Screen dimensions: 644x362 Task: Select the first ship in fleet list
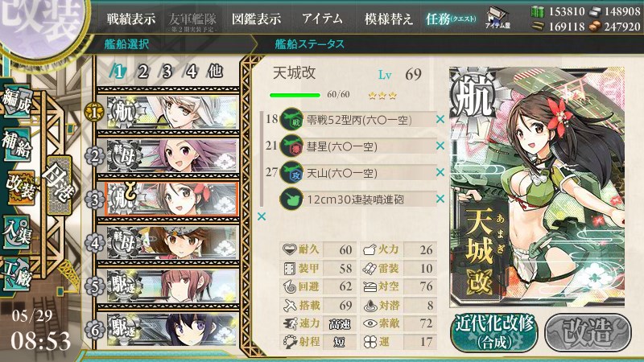click(172, 112)
